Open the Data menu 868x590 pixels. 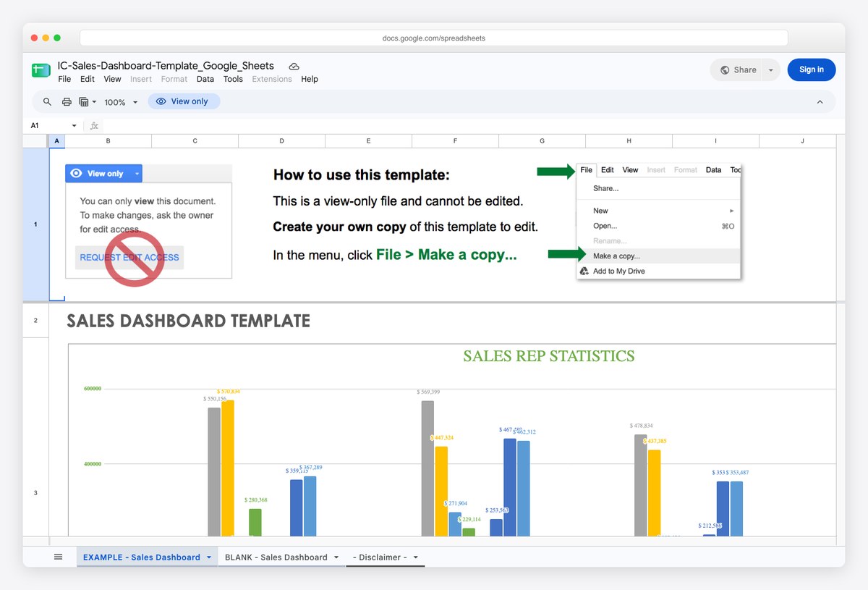(x=205, y=79)
